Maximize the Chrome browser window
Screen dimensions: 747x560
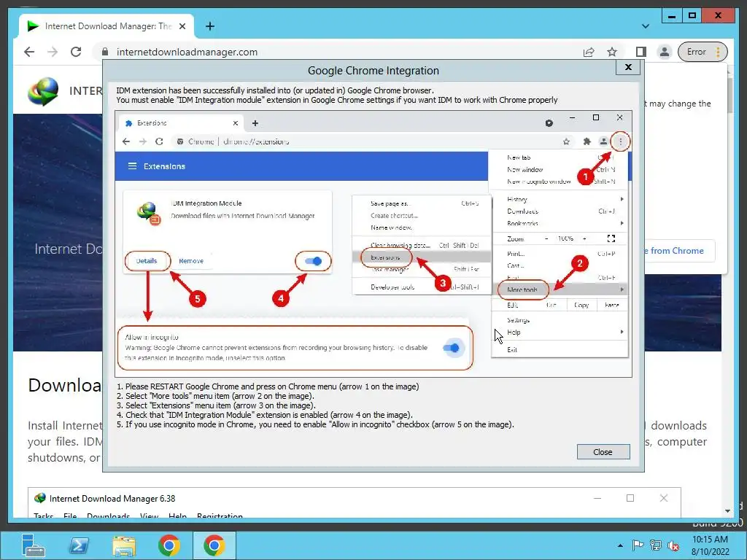pos(692,16)
